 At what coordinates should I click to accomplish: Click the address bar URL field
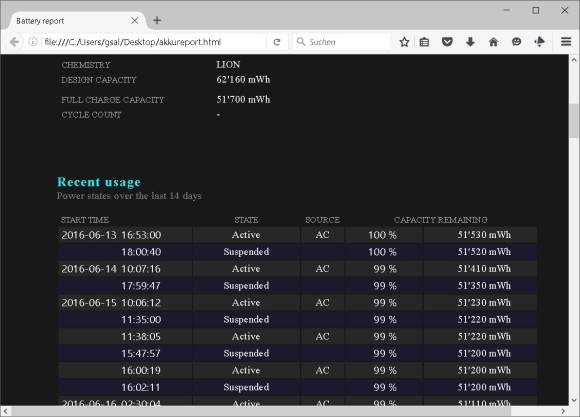(154, 42)
